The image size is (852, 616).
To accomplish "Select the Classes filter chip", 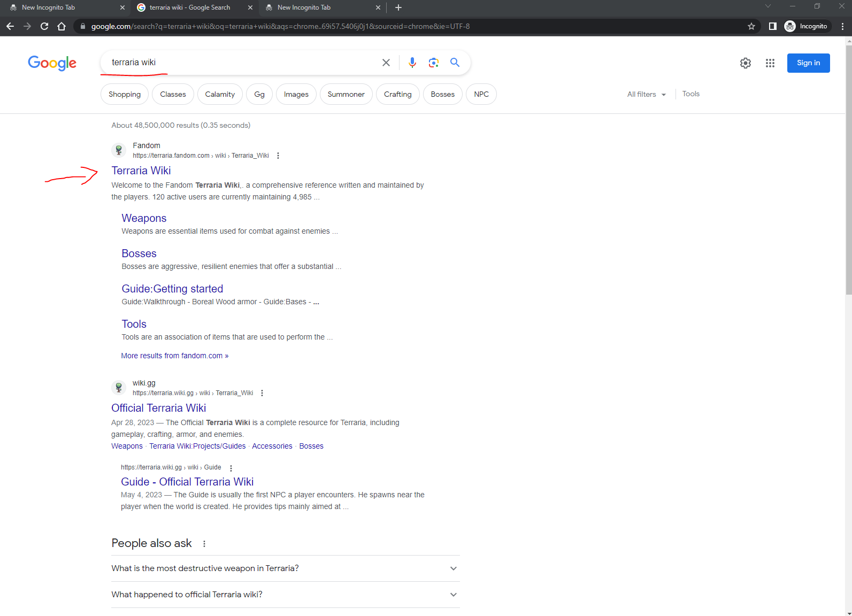I will [173, 94].
